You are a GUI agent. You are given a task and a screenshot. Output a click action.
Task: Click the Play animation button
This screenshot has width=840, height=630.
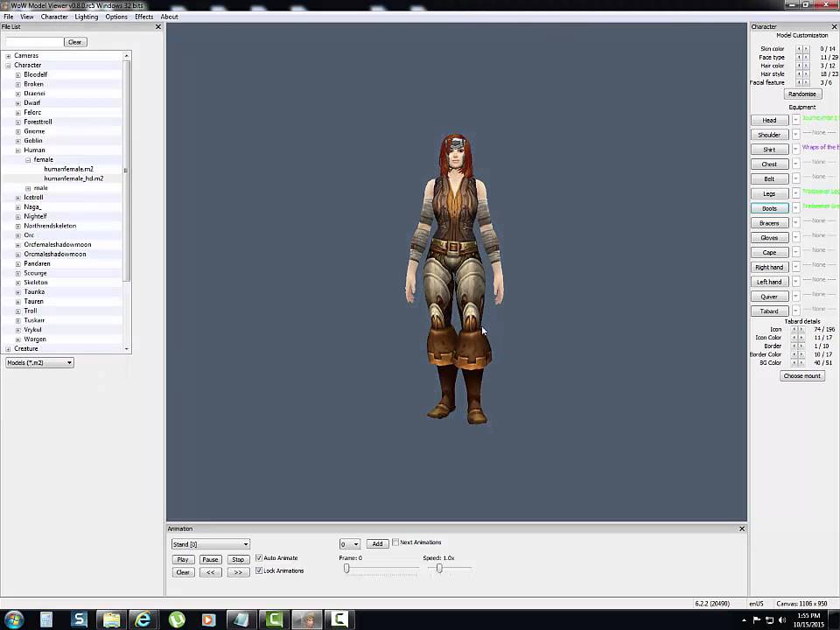(x=183, y=559)
